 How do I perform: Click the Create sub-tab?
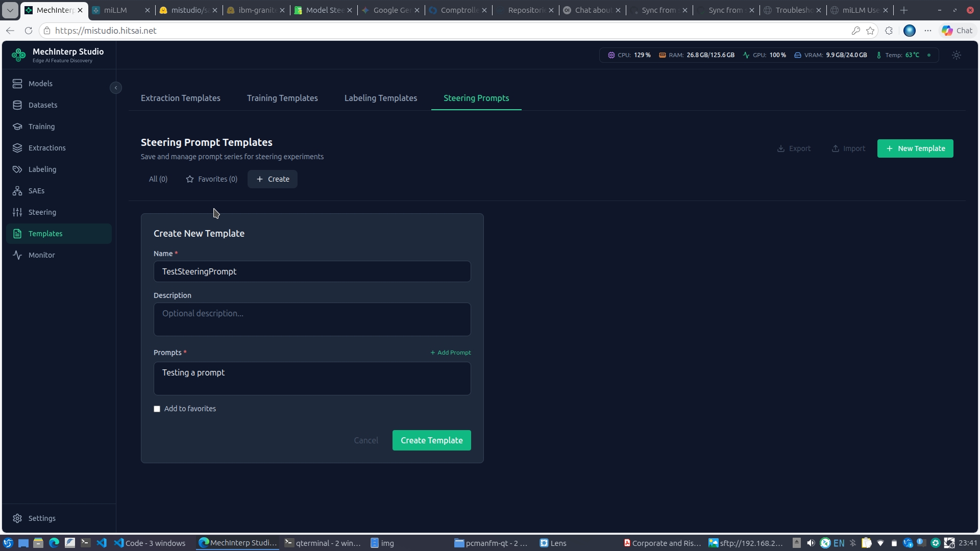(x=273, y=179)
